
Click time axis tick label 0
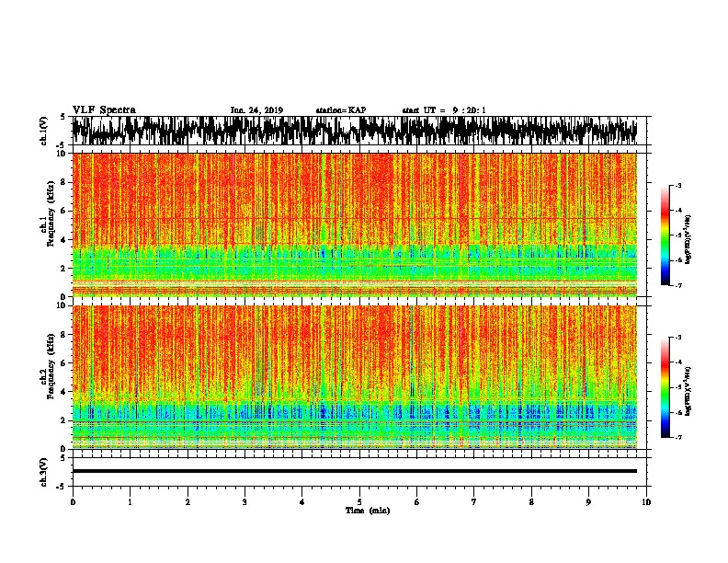tap(73, 502)
